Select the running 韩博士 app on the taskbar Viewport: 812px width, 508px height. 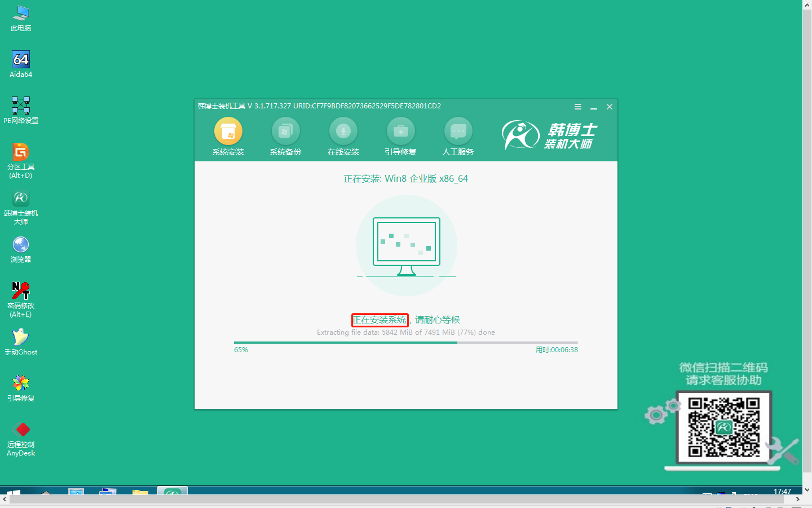172,492
